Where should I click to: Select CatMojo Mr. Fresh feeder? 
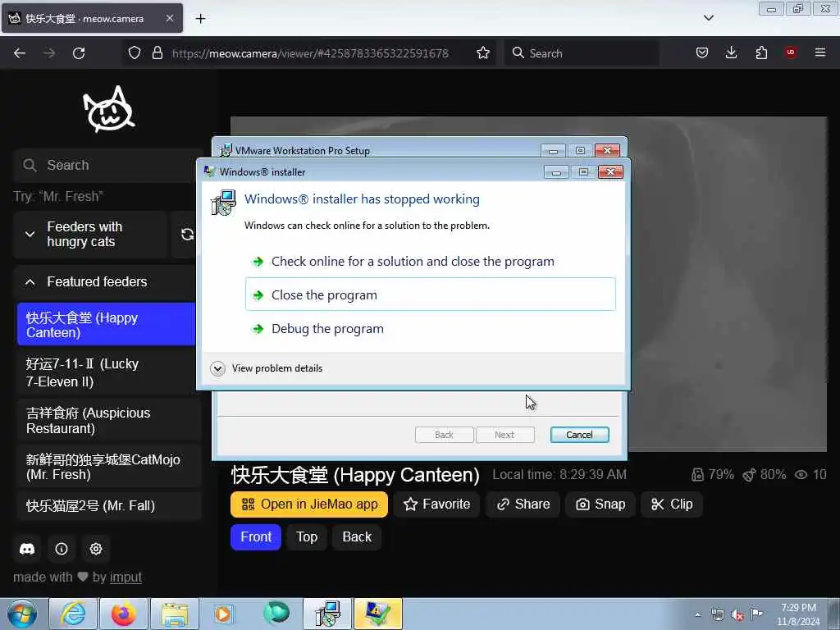click(107, 467)
